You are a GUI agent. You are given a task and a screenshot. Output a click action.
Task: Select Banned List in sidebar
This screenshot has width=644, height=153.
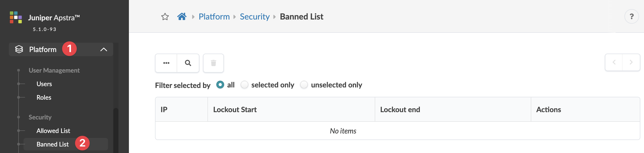click(52, 144)
